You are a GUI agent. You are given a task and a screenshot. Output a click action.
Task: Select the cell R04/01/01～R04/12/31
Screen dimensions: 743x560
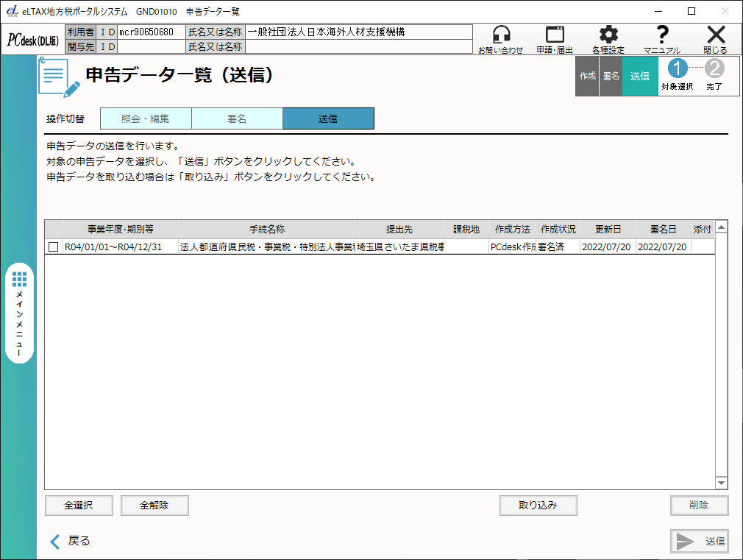(x=121, y=247)
